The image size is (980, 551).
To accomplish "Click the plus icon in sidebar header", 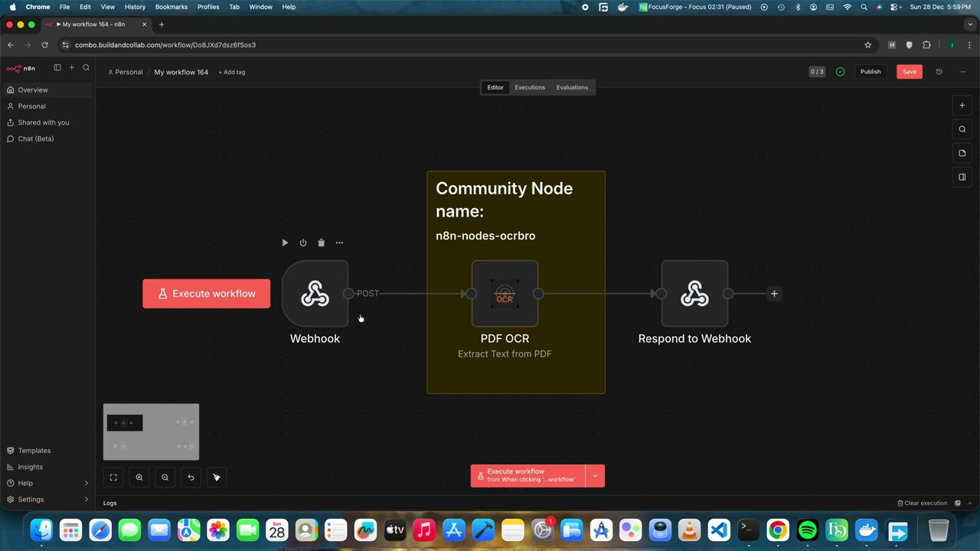I will click(72, 67).
